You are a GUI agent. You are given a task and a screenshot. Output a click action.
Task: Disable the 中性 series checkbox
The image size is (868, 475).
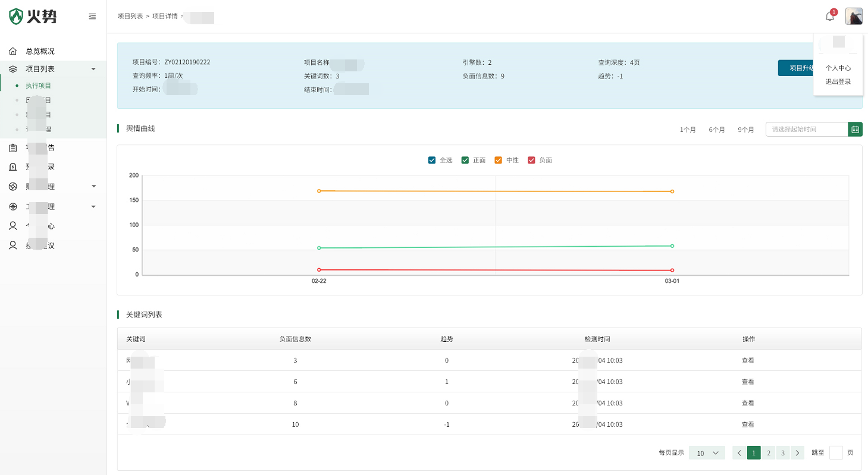(x=499, y=160)
